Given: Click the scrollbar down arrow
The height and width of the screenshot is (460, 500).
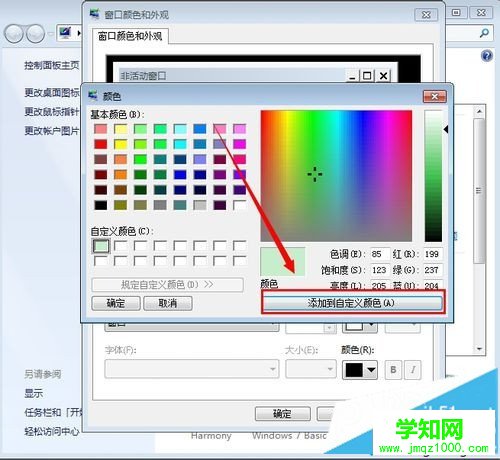Looking at the screenshot, I should tap(479, 349).
